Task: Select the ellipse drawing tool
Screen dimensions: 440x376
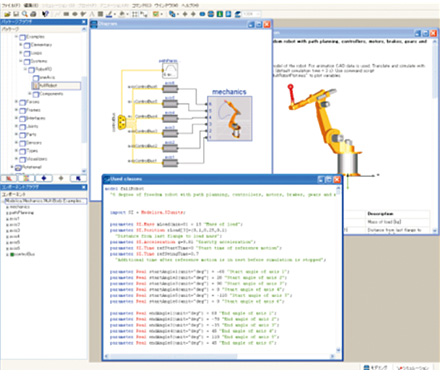Action: click(x=75, y=14)
